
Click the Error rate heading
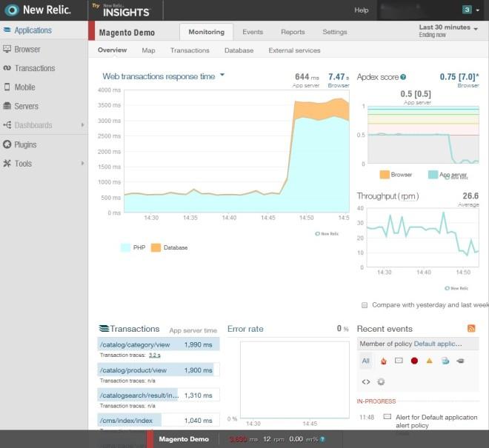click(245, 329)
